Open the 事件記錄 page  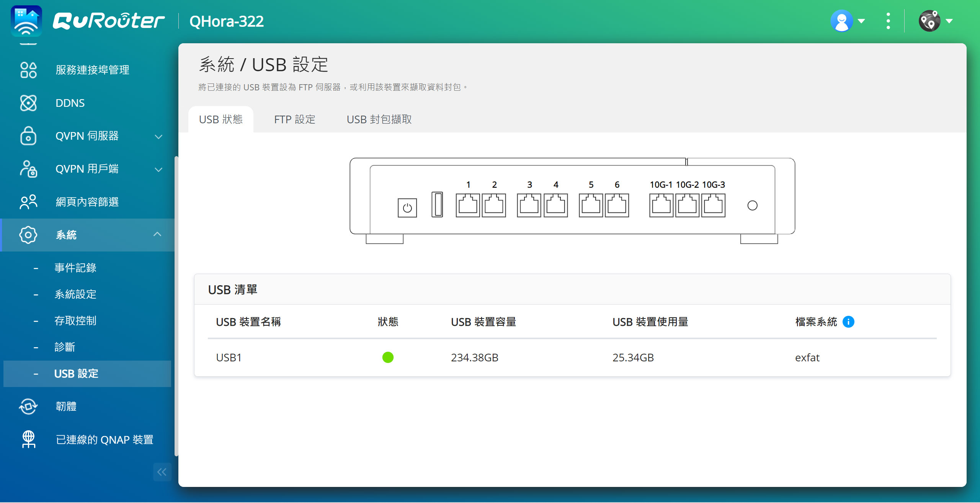tap(75, 268)
